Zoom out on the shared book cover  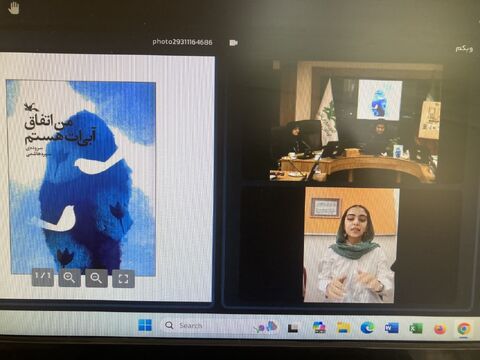coord(96,278)
